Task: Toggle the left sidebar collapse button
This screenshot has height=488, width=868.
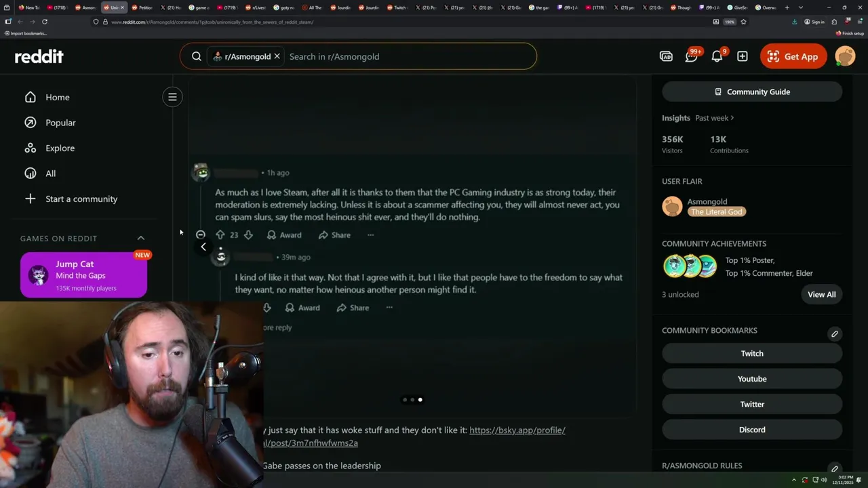Action: tap(172, 97)
